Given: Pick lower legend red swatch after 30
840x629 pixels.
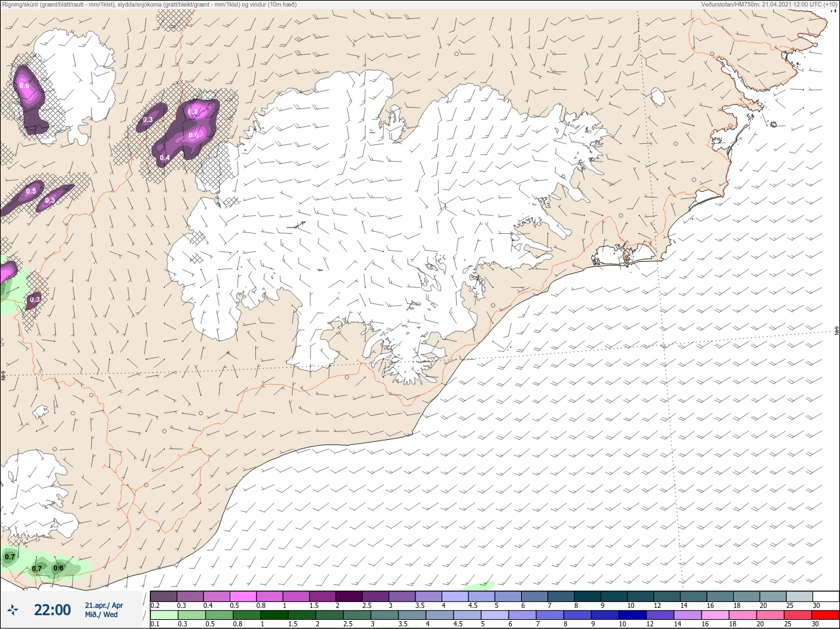Looking at the screenshot, I should coord(826,615).
